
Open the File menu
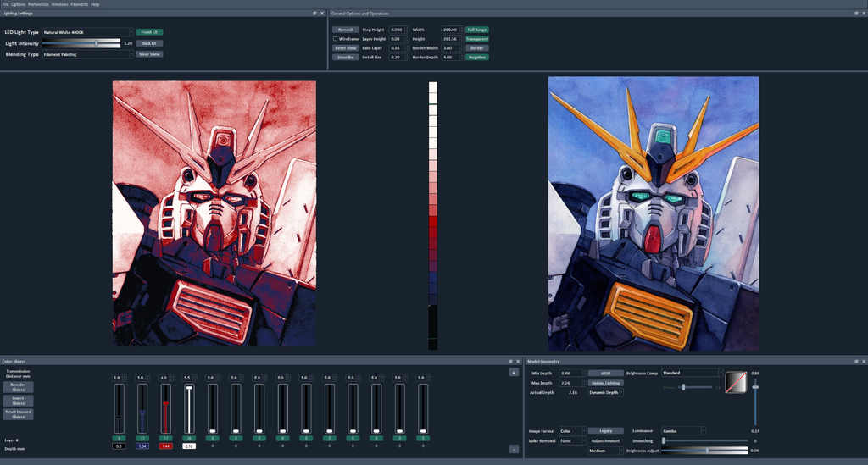click(5, 4)
